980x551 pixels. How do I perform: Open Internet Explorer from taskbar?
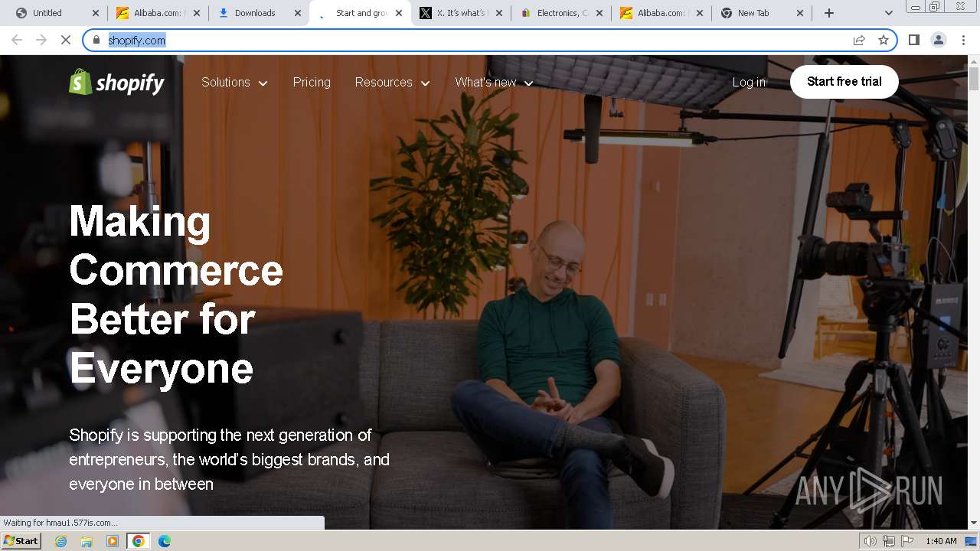click(x=61, y=541)
